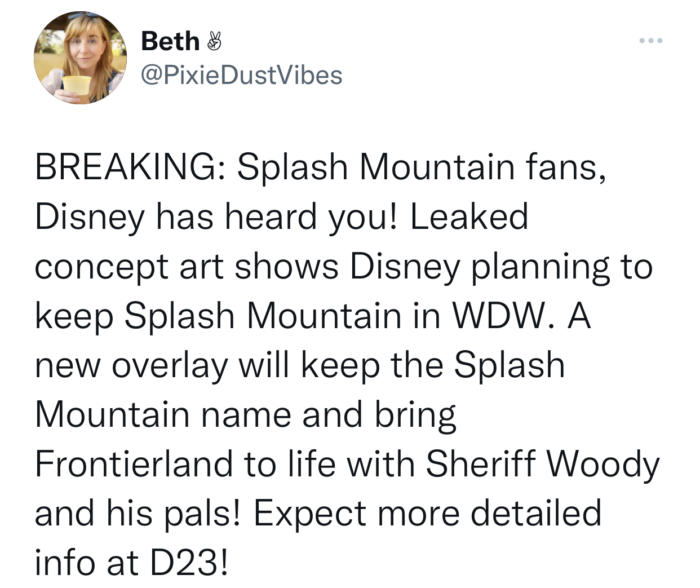The width and height of the screenshot is (700, 588).
Task: Click the word Leaked in the tweet
Action: point(469,216)
